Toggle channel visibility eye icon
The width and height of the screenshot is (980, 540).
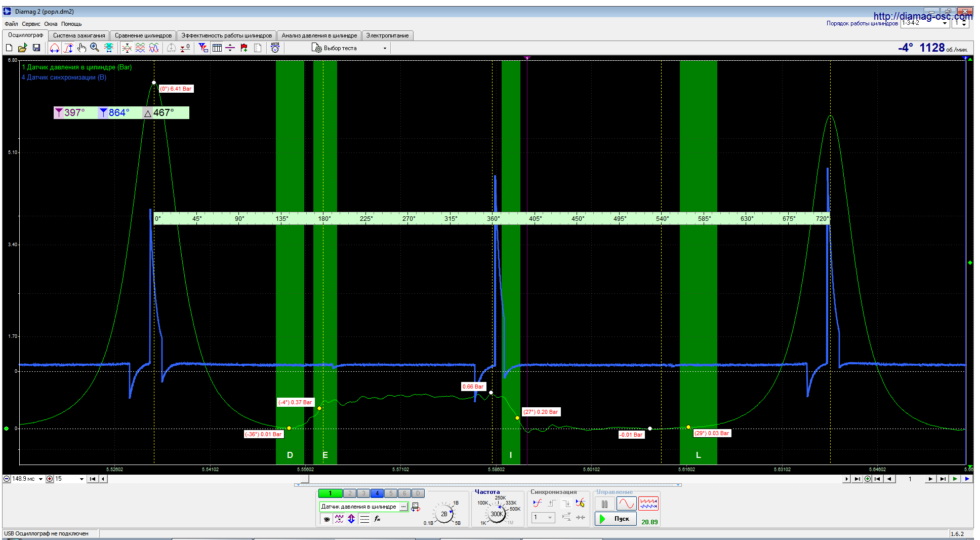point(327,519)
